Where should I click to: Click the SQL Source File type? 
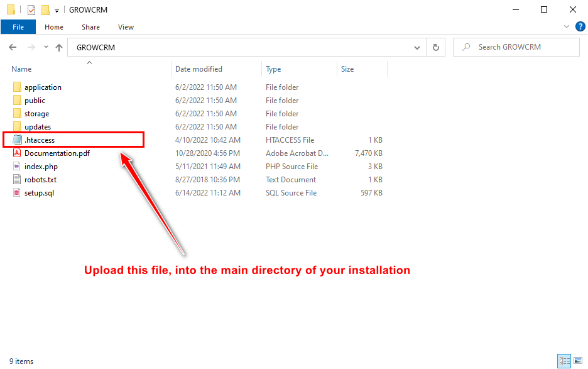coord(291,193)
